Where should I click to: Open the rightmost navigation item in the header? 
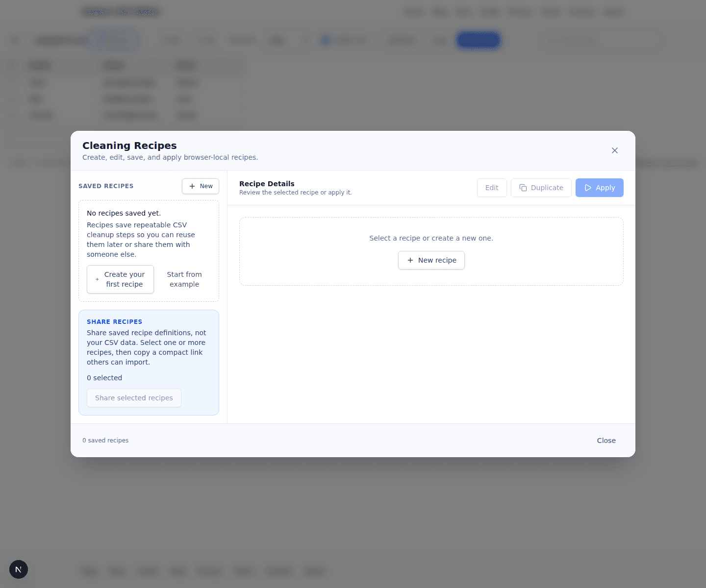(613, 11)
